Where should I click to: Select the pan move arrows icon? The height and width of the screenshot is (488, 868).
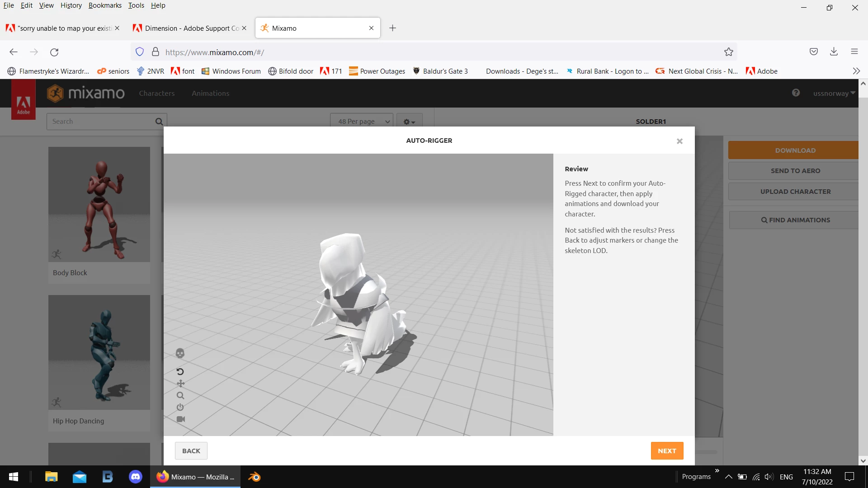coord(180,384)
